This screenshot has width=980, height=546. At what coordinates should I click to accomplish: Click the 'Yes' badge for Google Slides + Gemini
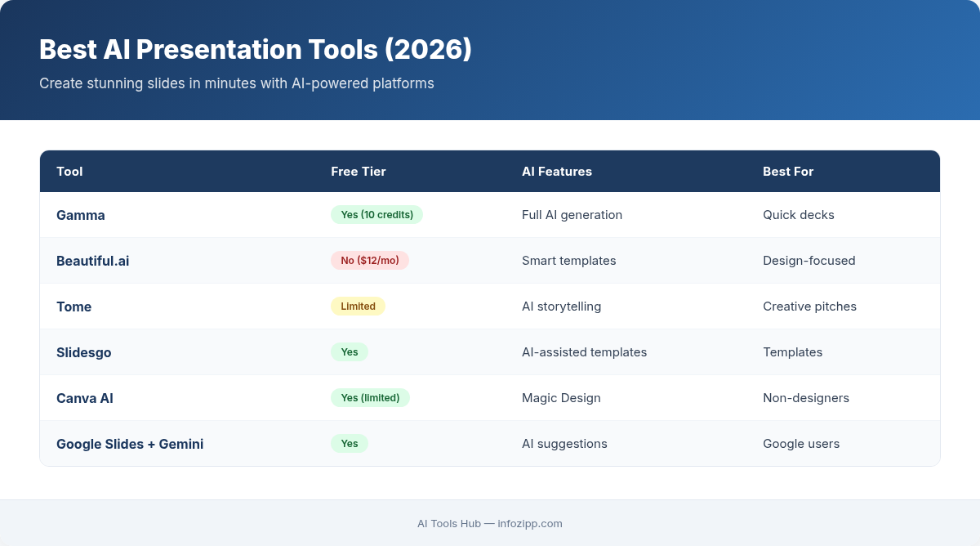(350, 443)
